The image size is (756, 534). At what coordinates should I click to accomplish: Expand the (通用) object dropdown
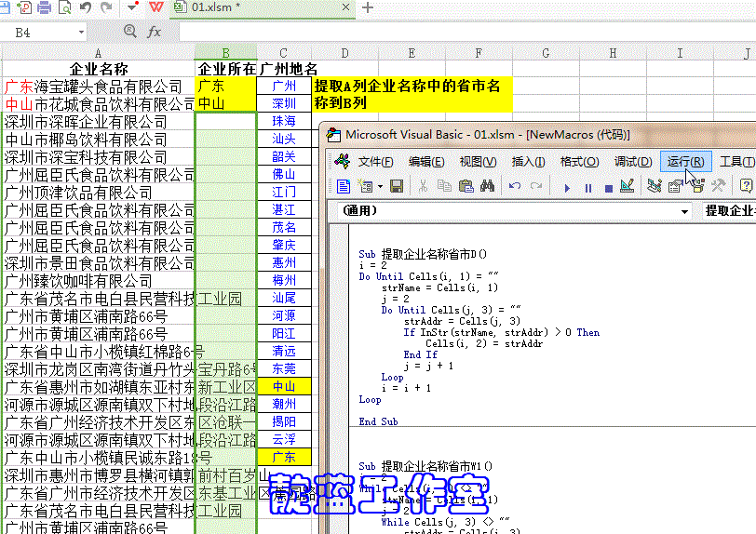[684, 211]
